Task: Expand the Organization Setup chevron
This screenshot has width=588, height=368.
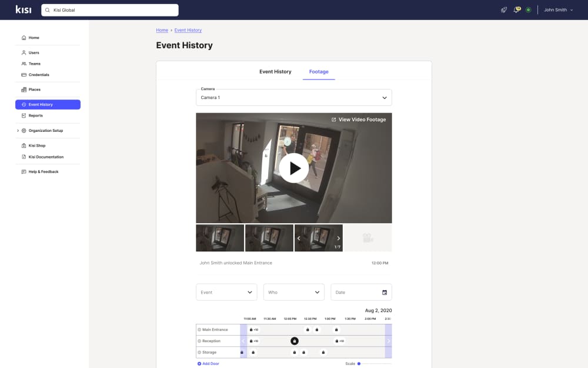Action: coord(18,131)
